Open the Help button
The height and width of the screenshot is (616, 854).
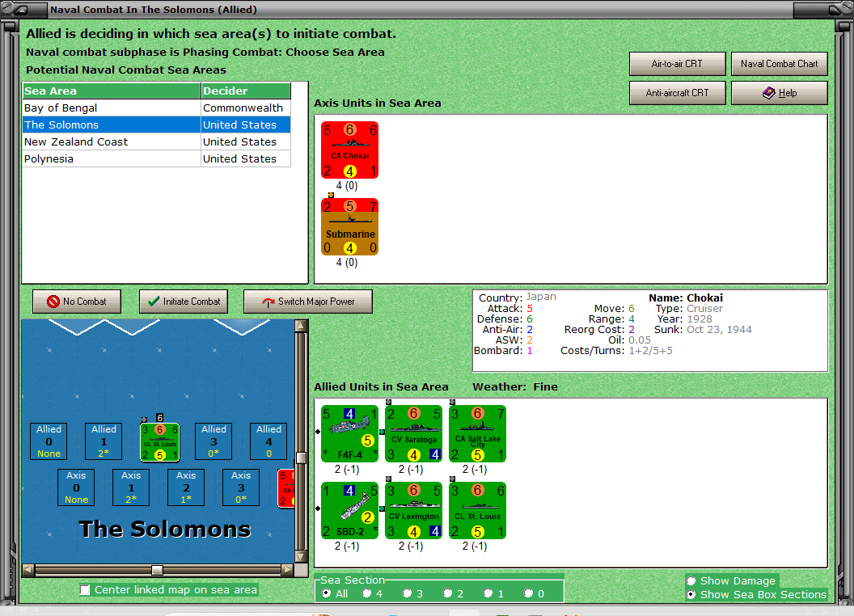[x=779, y=93]
